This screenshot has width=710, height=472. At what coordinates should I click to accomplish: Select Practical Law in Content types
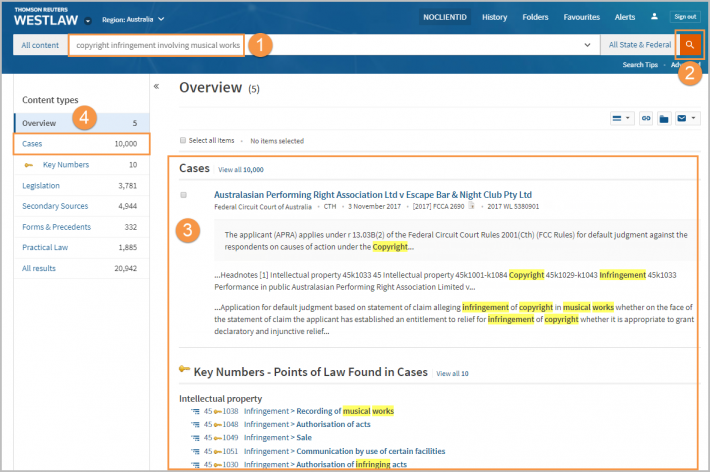(x=82, y=247)
